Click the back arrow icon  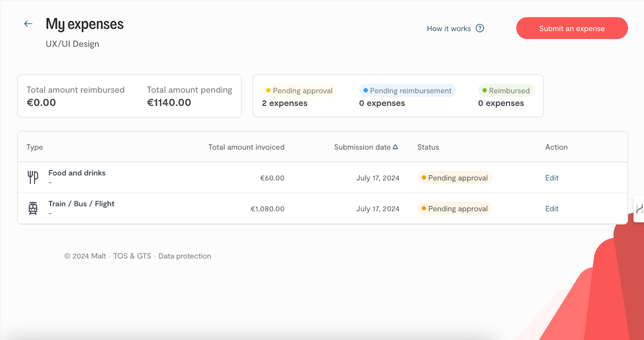tap(28, 24)
